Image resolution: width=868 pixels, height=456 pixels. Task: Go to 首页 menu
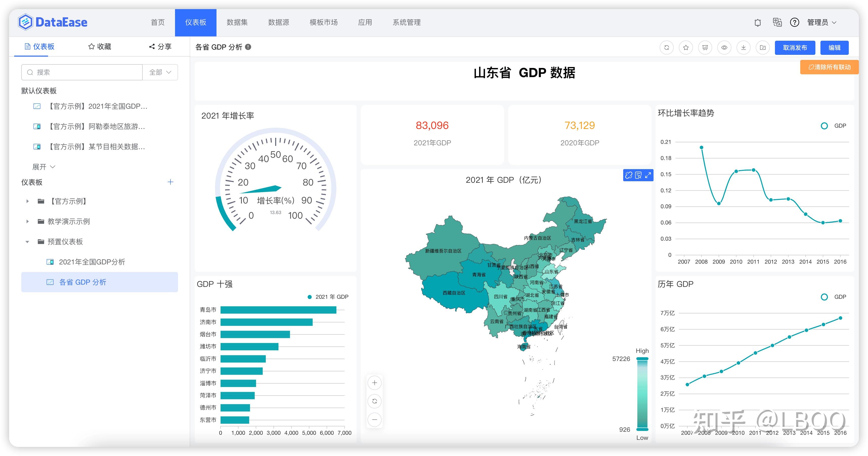[158, 22]
